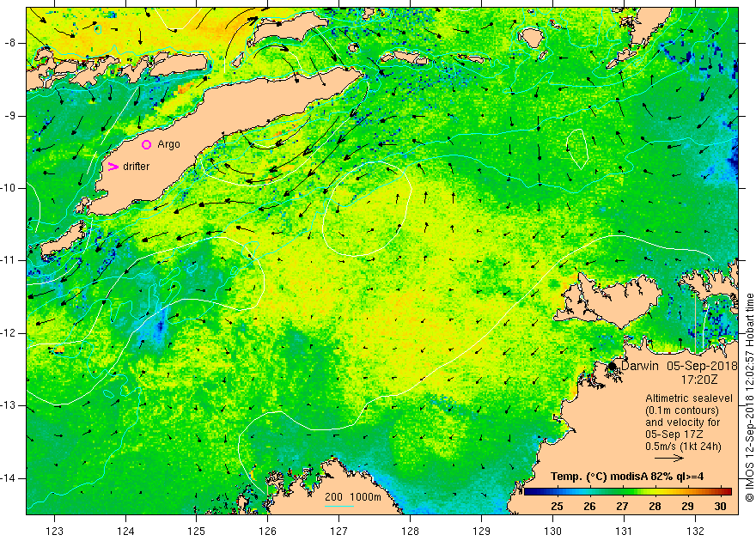Click the colorbar tick label '26'
The height and width of the screenshot is (541, 756).
[x=589, y=507]
